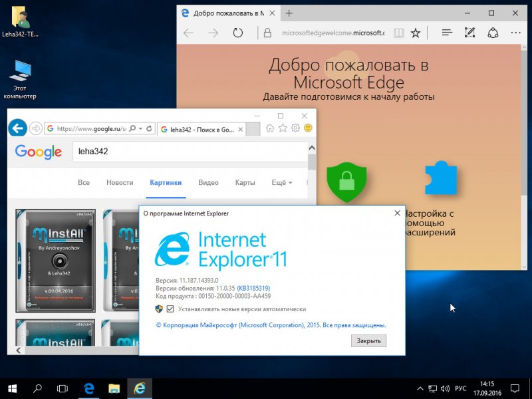Click the Google search box with leha342
The height and width of the screenshot is (399, 532).
[x=190, y=152]
